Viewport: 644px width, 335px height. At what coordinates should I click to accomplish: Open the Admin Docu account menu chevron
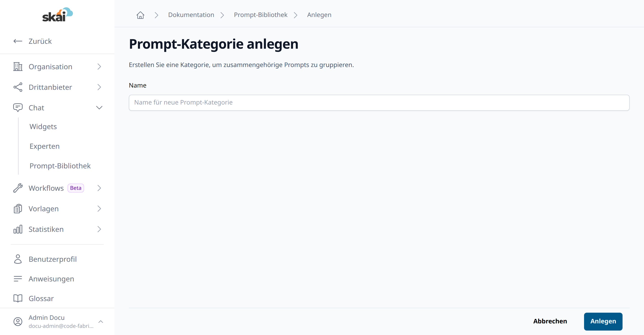coord(101,322)
